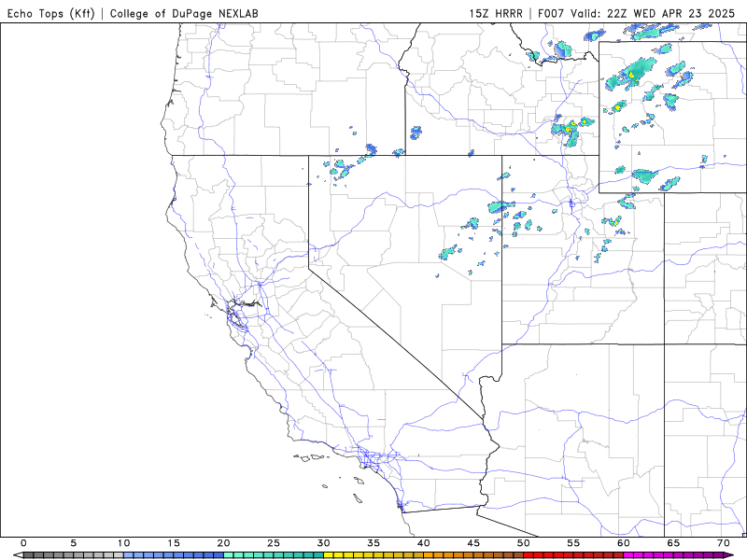Click the "15" label on the color scale
The image size is (747, 560).
click(174, 543)
